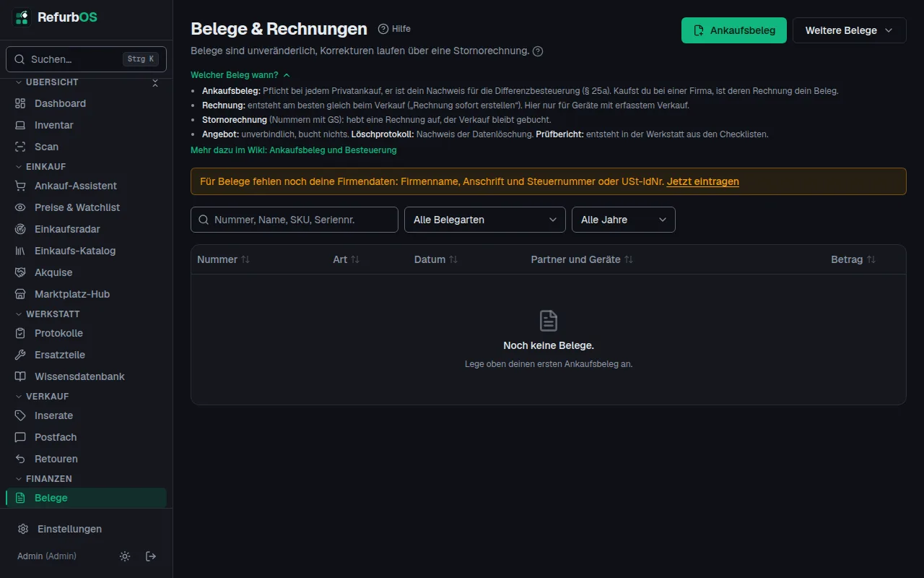Open Dashboard via its grid icon

[20, 103]
